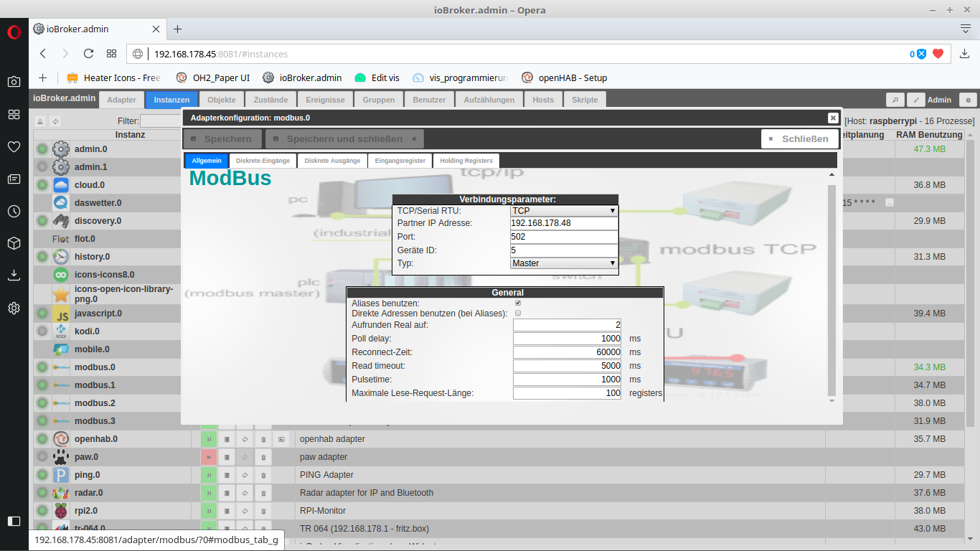Open OH2_Paper UI bookmark
Image resolution: width=980 pixels, height=551 pixels.
click(212, 77)
